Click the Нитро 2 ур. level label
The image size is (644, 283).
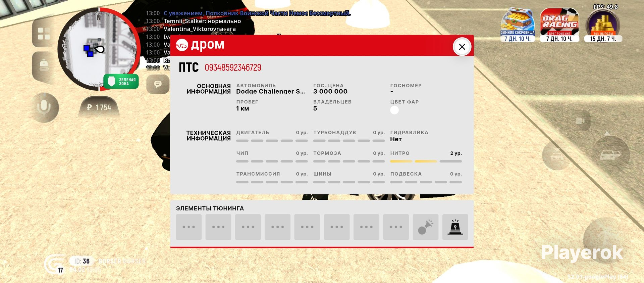pos(456,153)
